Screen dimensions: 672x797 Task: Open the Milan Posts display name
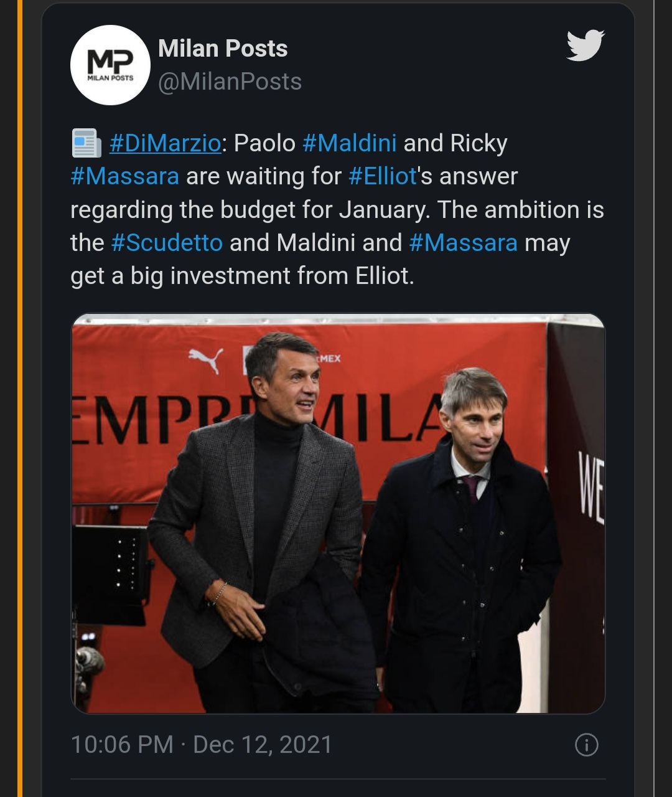tap(223, 49)
